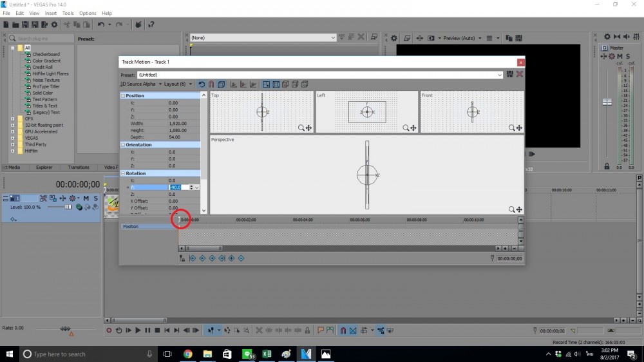Screen dimensions: 644x362
Task: Solo Track 1 with the S button
Action: (x=95, y=198)
